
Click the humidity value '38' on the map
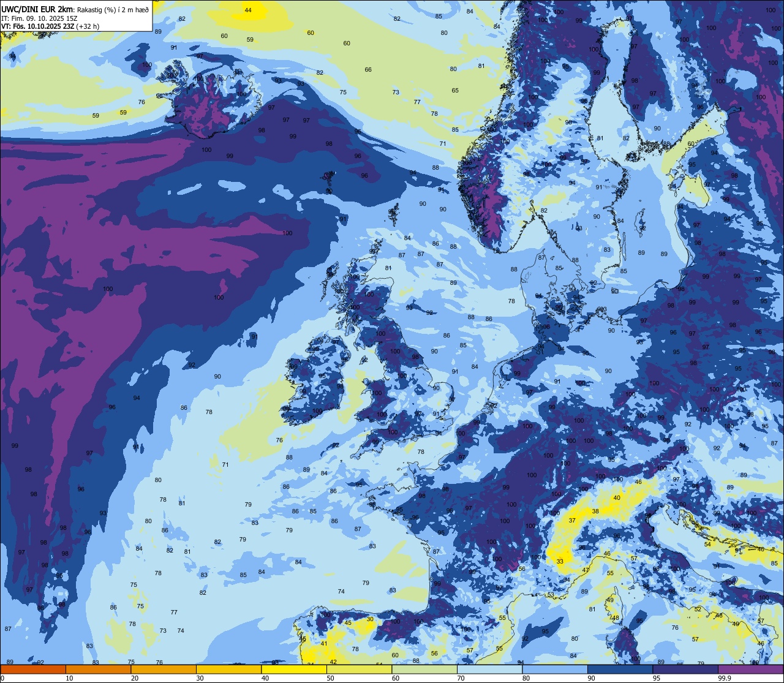[595, 511]
